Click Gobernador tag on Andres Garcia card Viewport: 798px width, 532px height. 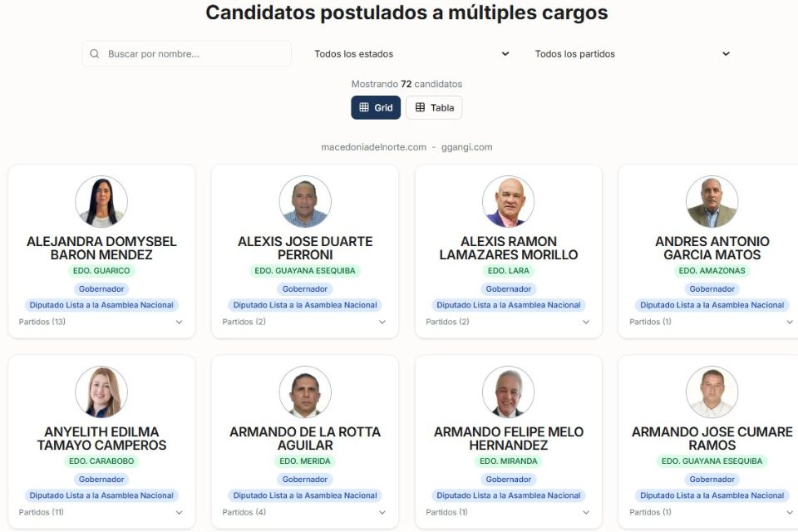tap(712, 288)
